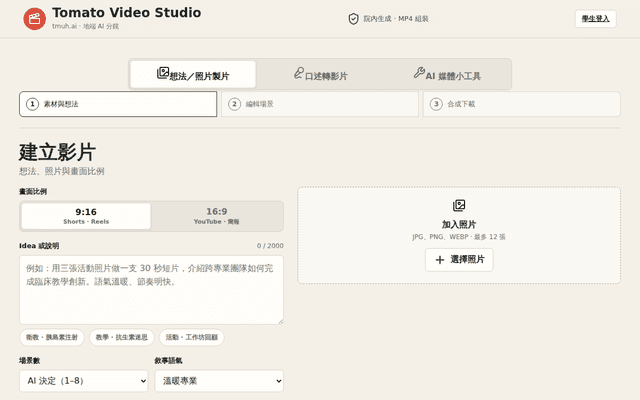The image size is (640, 400).
Task: Go to step 合成下載
Action: pos(522,104)
